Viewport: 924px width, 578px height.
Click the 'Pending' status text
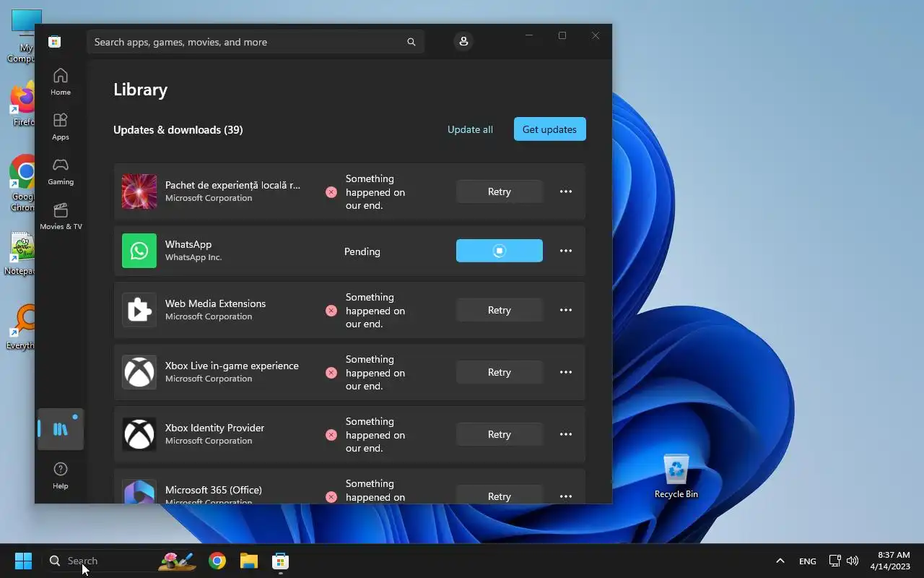tap(362, 251)
